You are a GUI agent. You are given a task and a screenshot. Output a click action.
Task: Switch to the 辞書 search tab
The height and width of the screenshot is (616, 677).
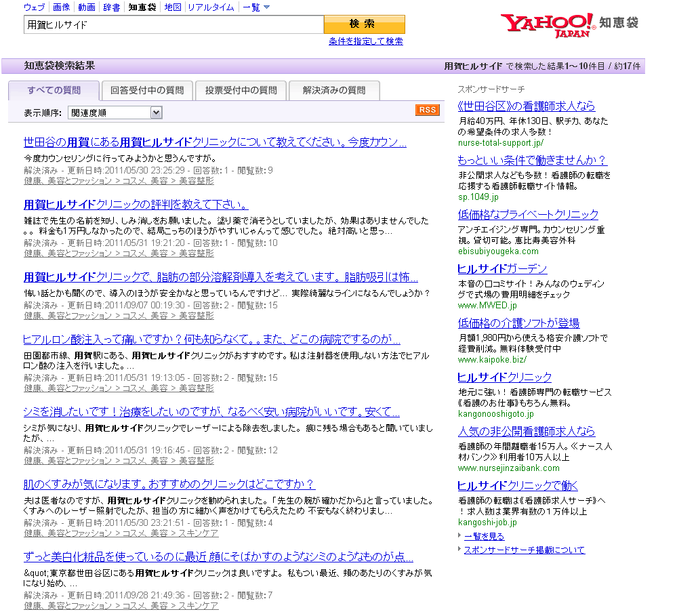point(112,7)
